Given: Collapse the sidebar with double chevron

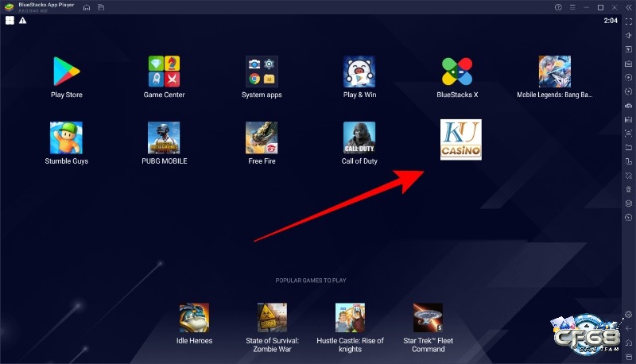Looking at the screenshot, I should pyautogui.click(x=629, y=7).
